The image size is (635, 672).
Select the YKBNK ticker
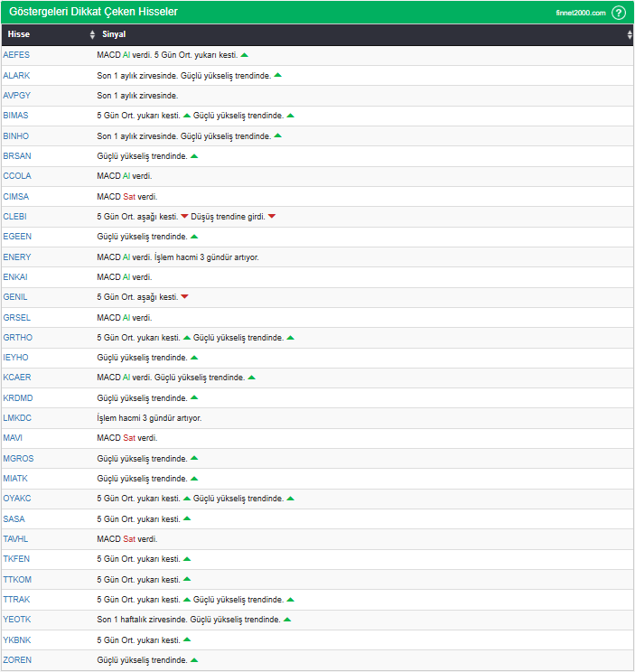16,640
